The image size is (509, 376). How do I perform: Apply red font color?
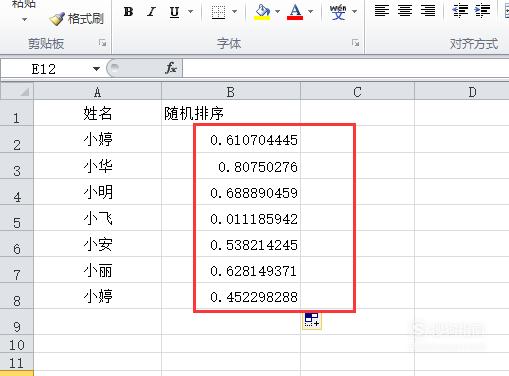295,12
